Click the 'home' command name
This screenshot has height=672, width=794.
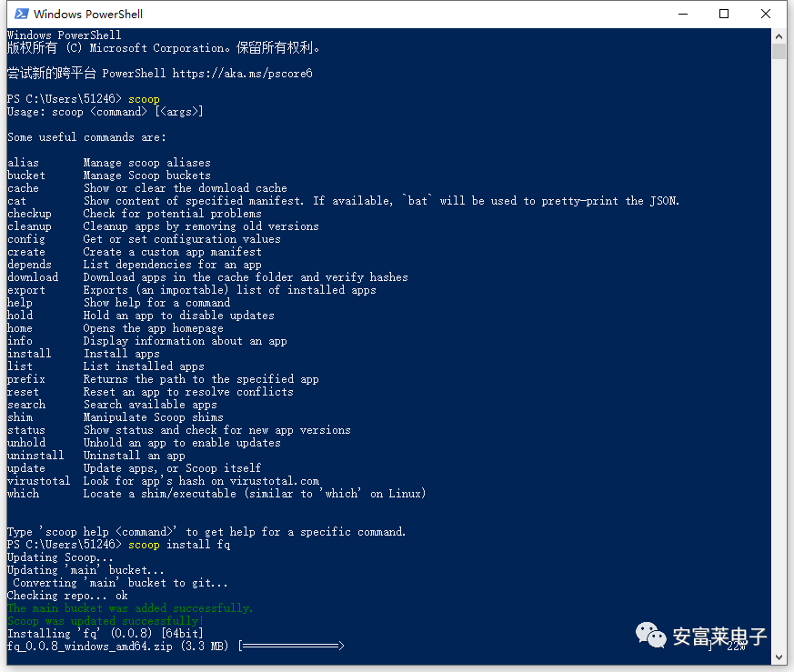(x=20, y=328)
